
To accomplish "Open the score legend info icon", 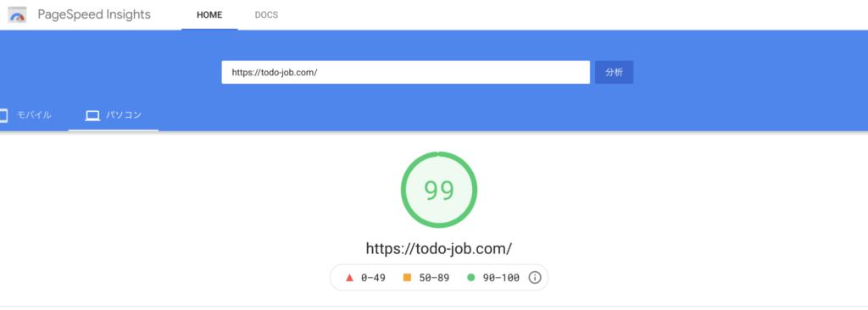I will click(x=534, y=278).
